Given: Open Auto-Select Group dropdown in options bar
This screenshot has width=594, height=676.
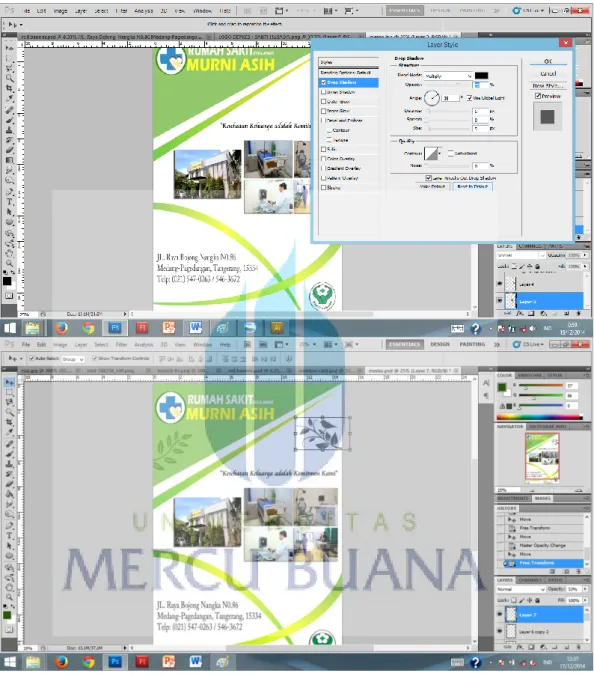Looking at the screenshot, I should [x=72, y=359].
